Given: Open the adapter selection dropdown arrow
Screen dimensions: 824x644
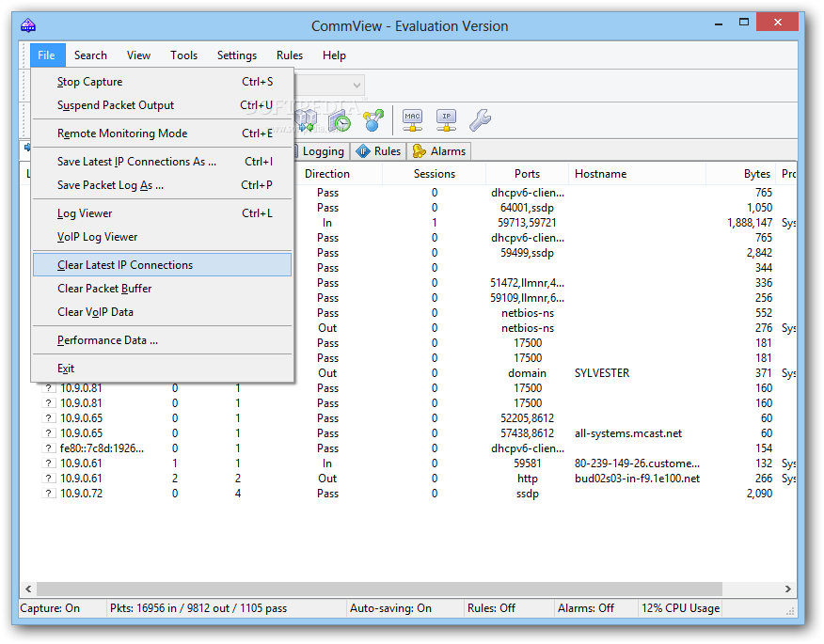Looking at the screenshot, I should pos(357,86).
